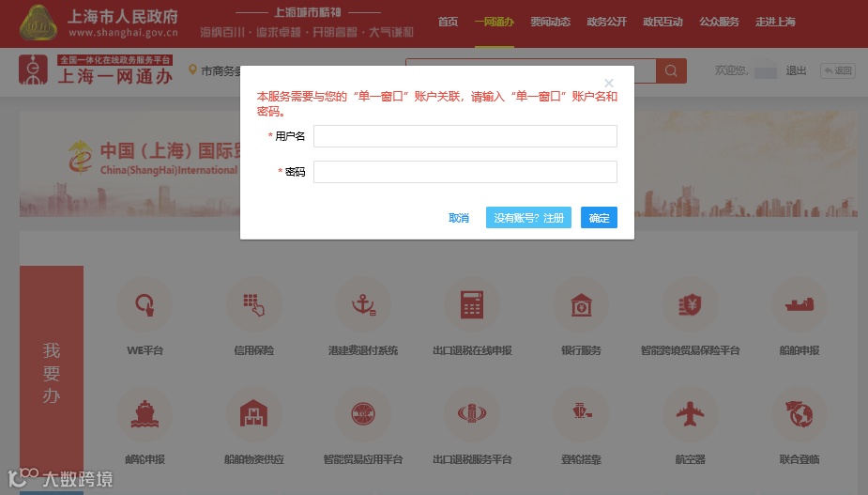The image size is (868, 495).
Task: Open the 出口退税在线申报 calculator icon
Action: coord(472,305)
